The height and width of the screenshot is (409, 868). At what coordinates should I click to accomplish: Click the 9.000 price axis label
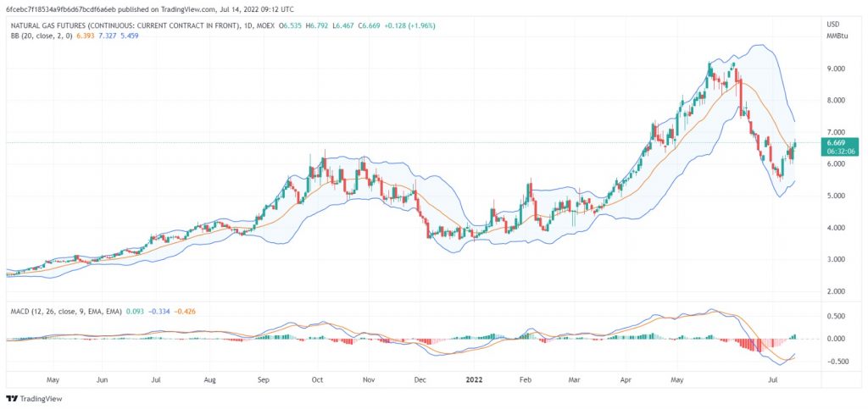point(836,69)
